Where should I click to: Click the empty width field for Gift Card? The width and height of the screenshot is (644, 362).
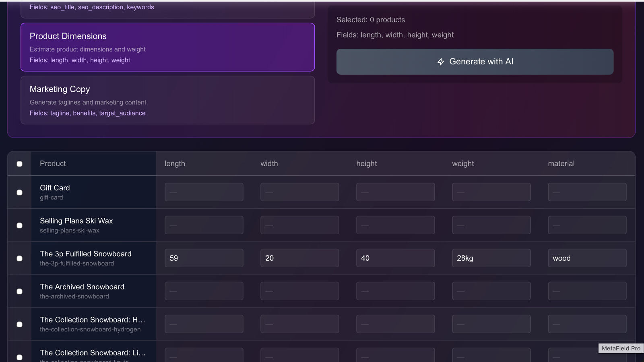(x=299, y=192)
